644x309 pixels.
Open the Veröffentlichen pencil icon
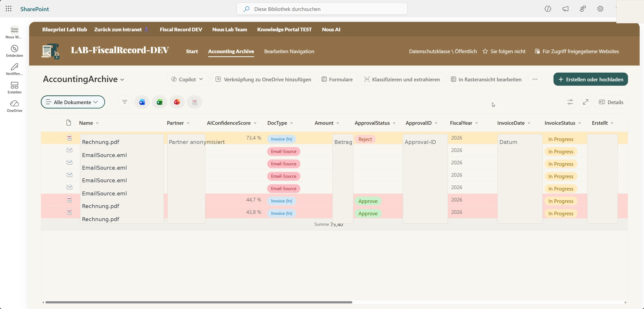click(x=15, y=67)
